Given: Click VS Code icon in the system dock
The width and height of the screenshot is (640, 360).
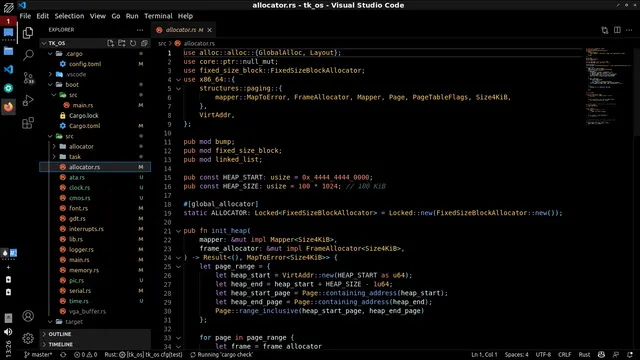Looking at the screenshot, I should tap(8, 69).
